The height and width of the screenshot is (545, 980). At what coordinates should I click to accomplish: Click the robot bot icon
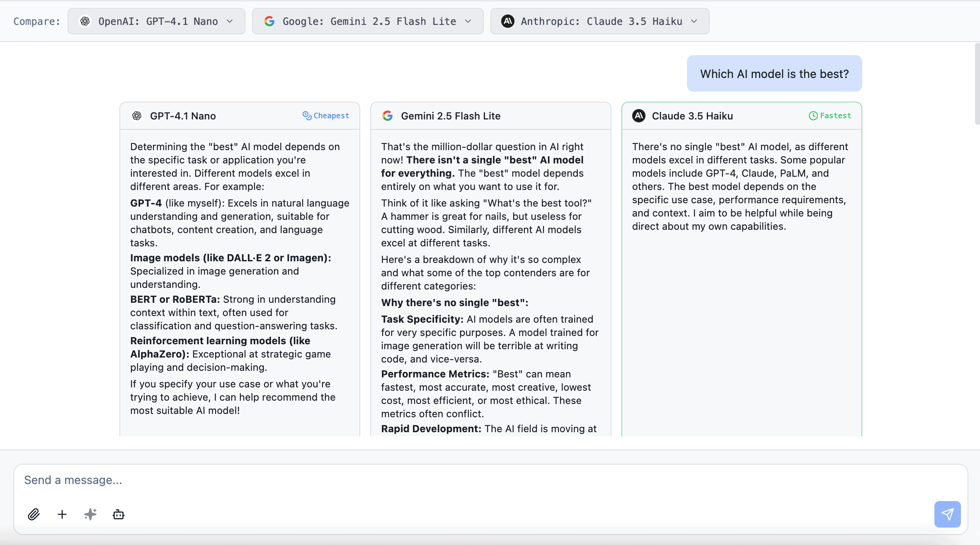pos(119,514)
